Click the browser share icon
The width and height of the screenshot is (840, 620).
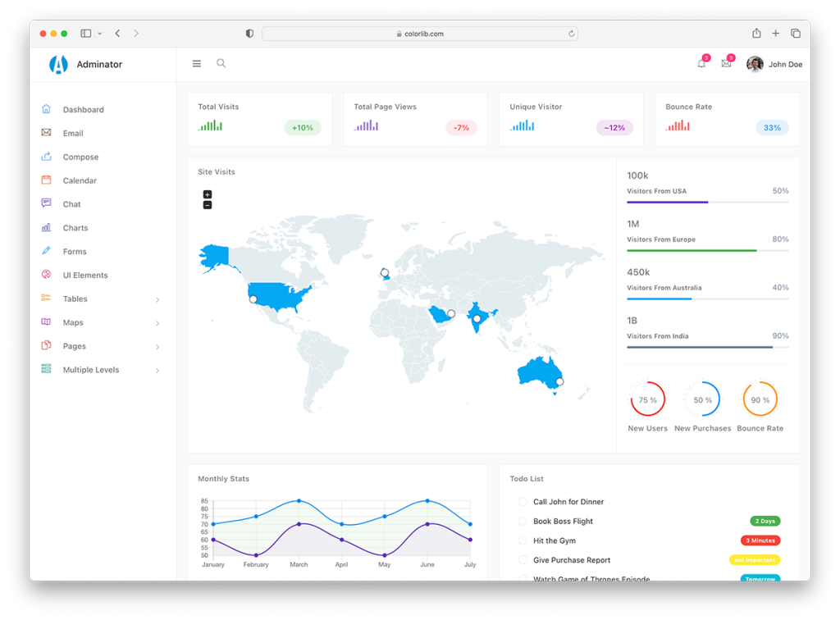tap(756, 34)
